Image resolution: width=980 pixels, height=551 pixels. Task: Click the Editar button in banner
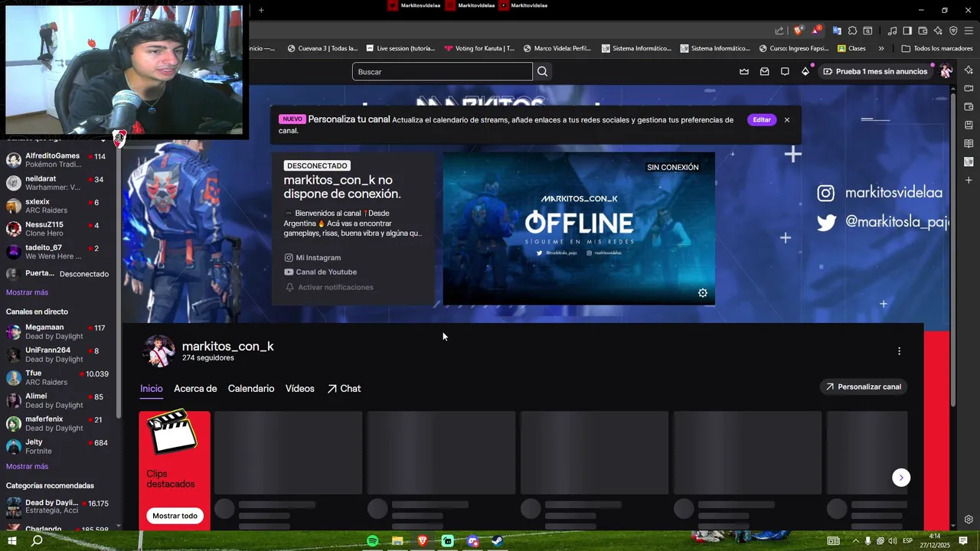762,120
